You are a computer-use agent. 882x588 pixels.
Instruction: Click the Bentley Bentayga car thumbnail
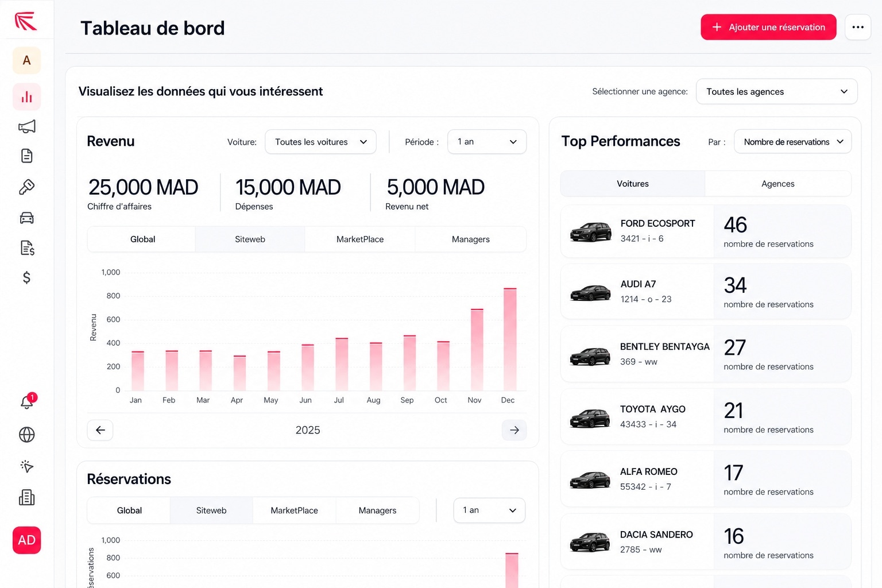[x=590, y=356]
